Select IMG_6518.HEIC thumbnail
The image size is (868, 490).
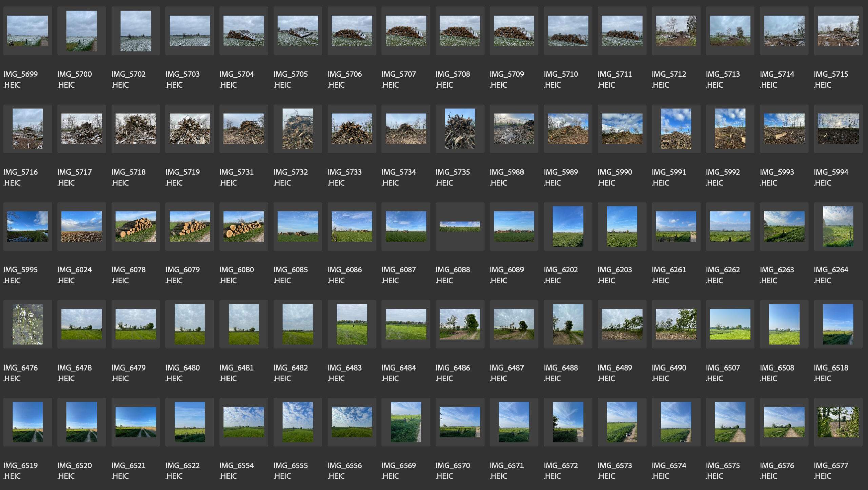[x=838, y=324]
